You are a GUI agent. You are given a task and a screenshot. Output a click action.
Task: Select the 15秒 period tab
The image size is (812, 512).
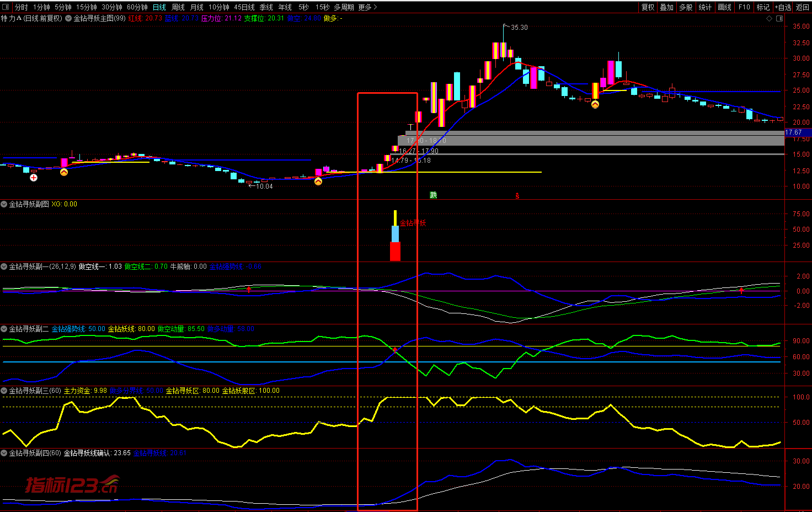[x=323, y=7]
